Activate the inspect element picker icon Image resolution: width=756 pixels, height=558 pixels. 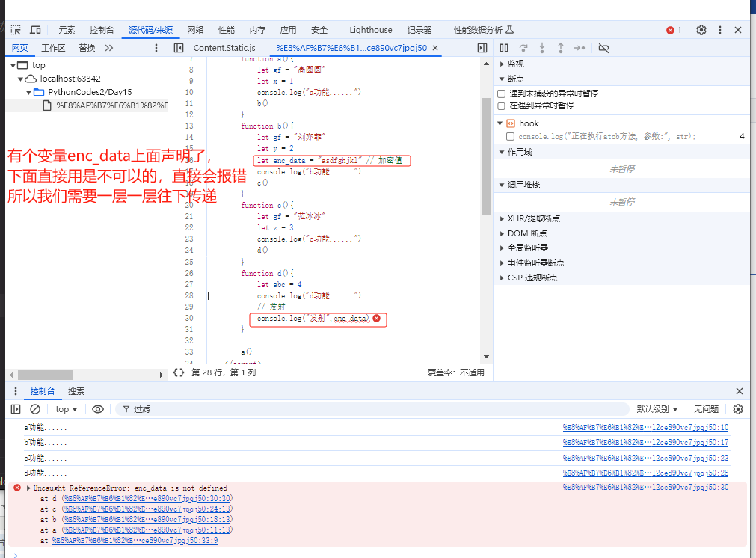coord(16,30)
